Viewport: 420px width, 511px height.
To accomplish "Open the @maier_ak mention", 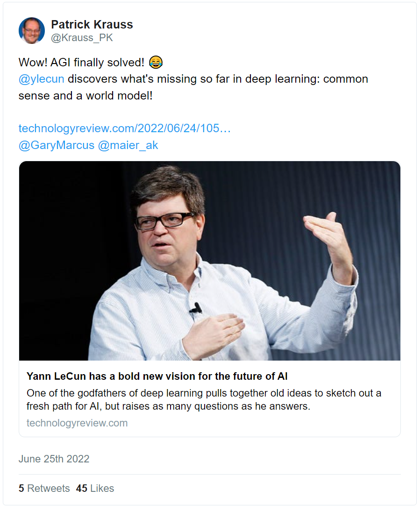I will [x=128, y=145].
